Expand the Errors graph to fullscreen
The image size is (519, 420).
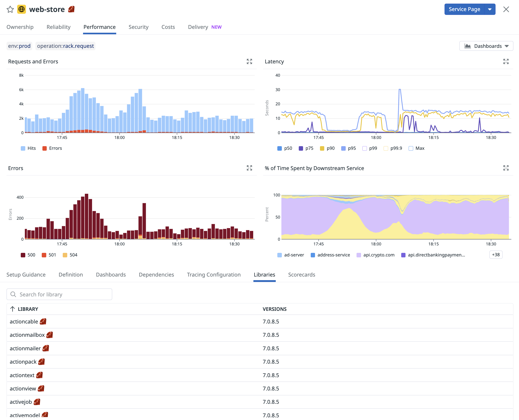[x=249, y=168]
